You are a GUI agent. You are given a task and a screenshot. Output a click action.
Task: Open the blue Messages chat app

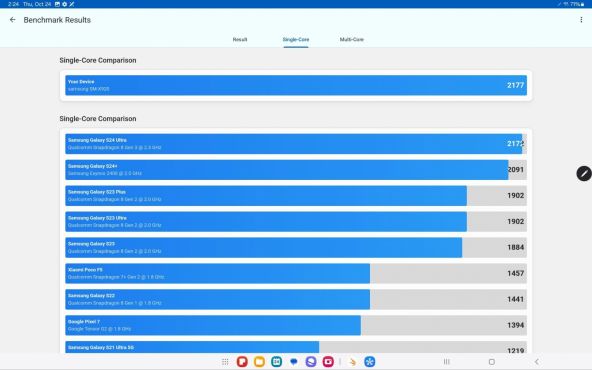(294, 362)
